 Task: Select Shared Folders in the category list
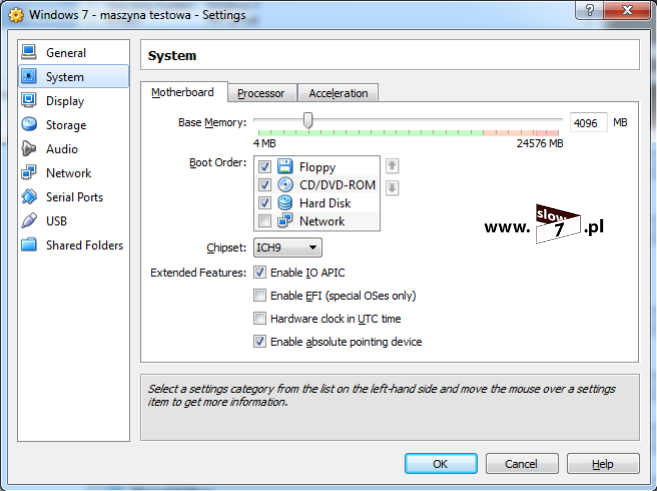[73, 245]
